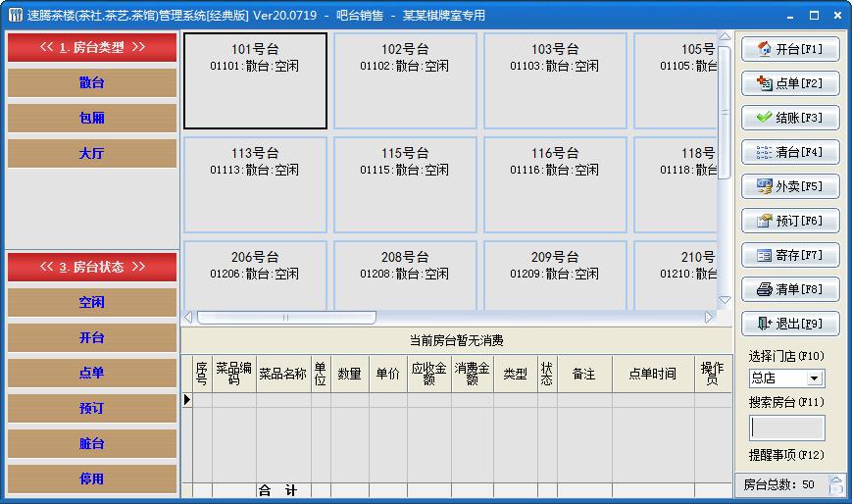This screenshot has height=504, width=852.
Task: Filter tables by 包厢 type
Action: (92, 119)
